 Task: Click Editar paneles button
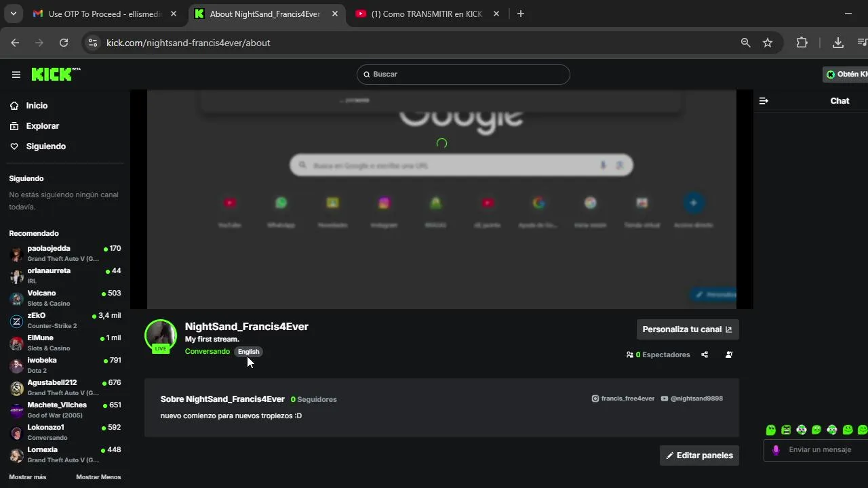[x=699, y=455]
